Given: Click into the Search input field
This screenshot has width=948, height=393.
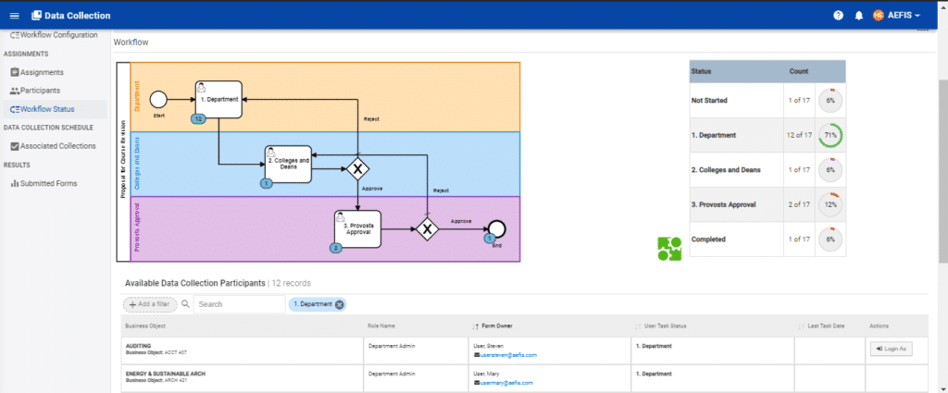Looking at the screenshot, I should coord(240,304).
